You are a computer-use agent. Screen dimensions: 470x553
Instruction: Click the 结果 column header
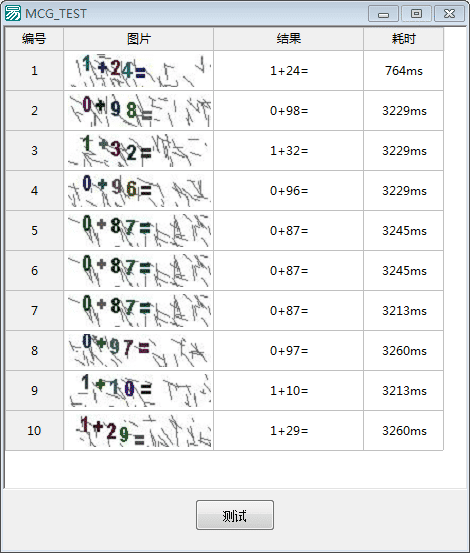[x=288, y=39]
